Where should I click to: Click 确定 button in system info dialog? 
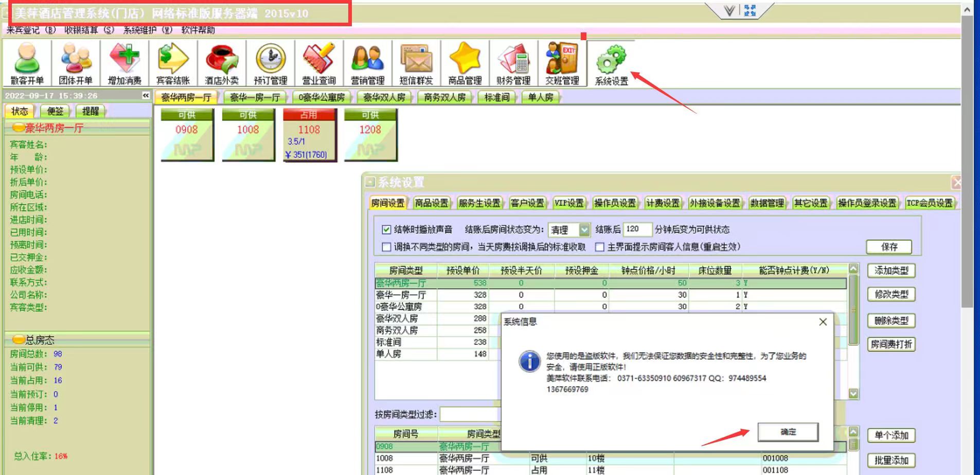(x=788, y=432)
